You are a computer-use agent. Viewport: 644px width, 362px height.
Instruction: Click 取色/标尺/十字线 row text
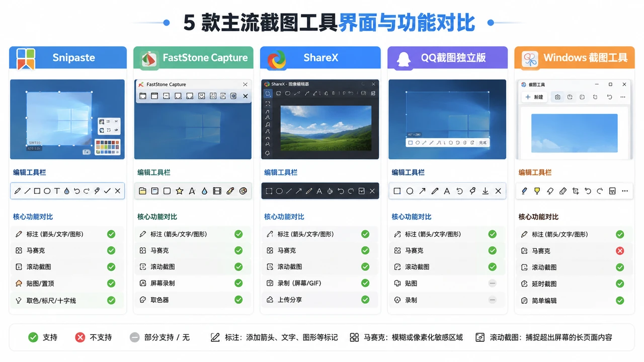51,301
